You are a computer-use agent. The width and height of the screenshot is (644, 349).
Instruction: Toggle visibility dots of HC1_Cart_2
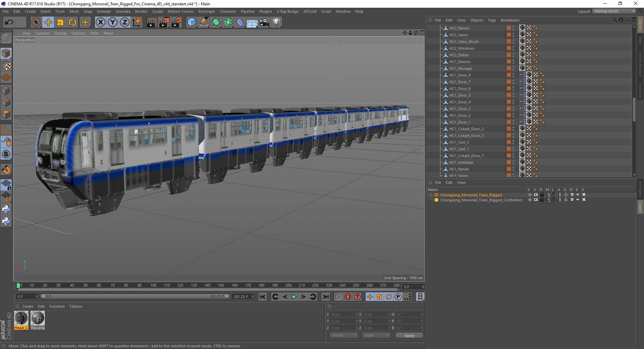point(514,142)
